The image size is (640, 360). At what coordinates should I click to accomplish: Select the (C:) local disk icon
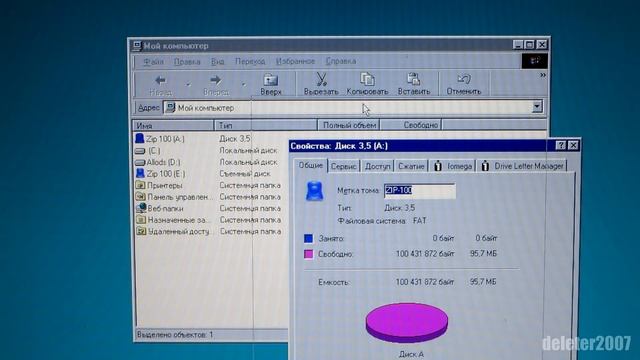tap(140, 151)
